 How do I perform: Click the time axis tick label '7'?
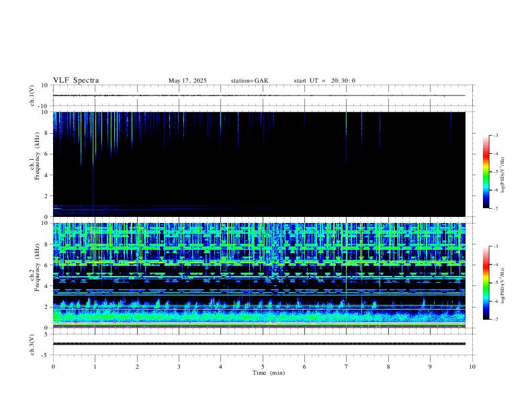347,367
